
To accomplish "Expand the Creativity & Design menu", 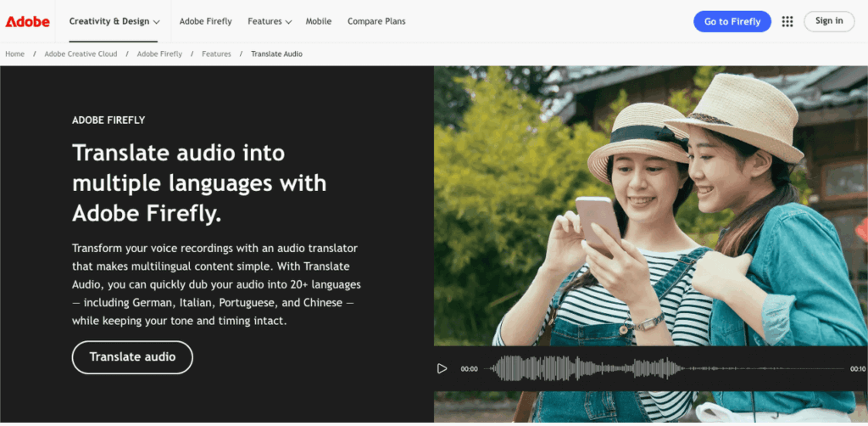I will tap(114, 21).
